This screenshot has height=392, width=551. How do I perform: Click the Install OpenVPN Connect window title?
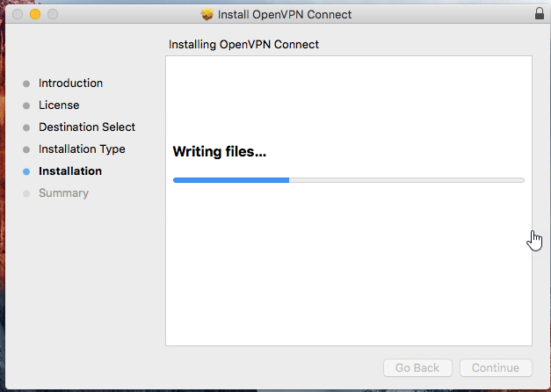pos(284,14)
